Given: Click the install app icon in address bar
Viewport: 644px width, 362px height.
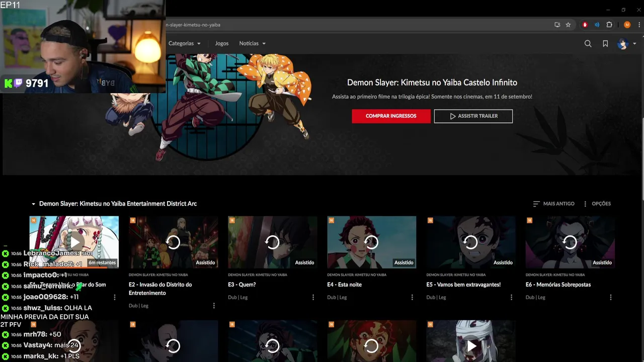Looking at the screenshot, I should pyautogui.click(x=557, y=25).
